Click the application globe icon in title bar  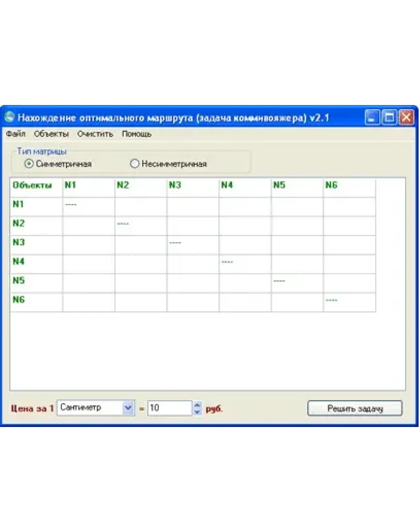click(10, 117)
